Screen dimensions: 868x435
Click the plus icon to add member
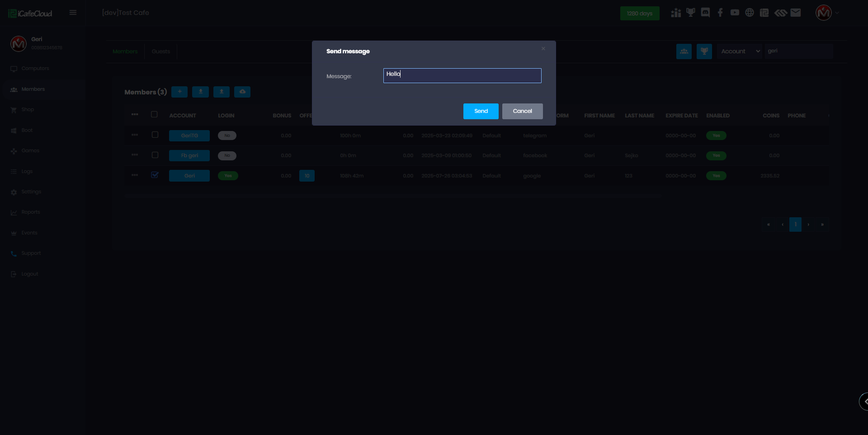coord(179,92)
